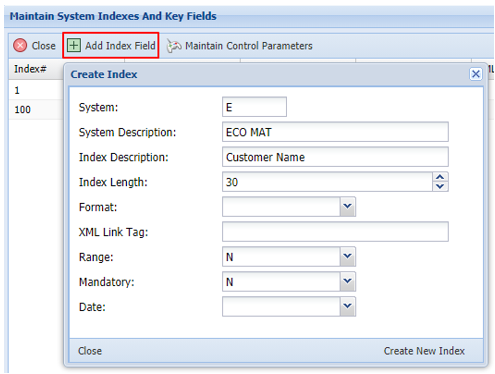
Task: Click the XML Link Tag input field
Action: 335,232
